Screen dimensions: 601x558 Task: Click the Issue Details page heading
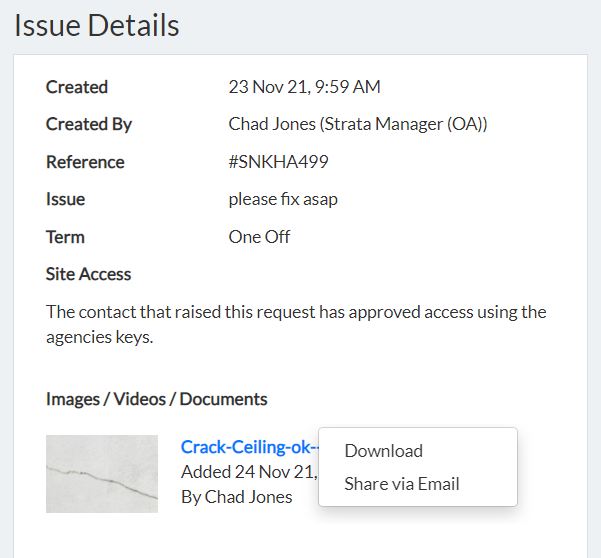[x=97, y=25]
